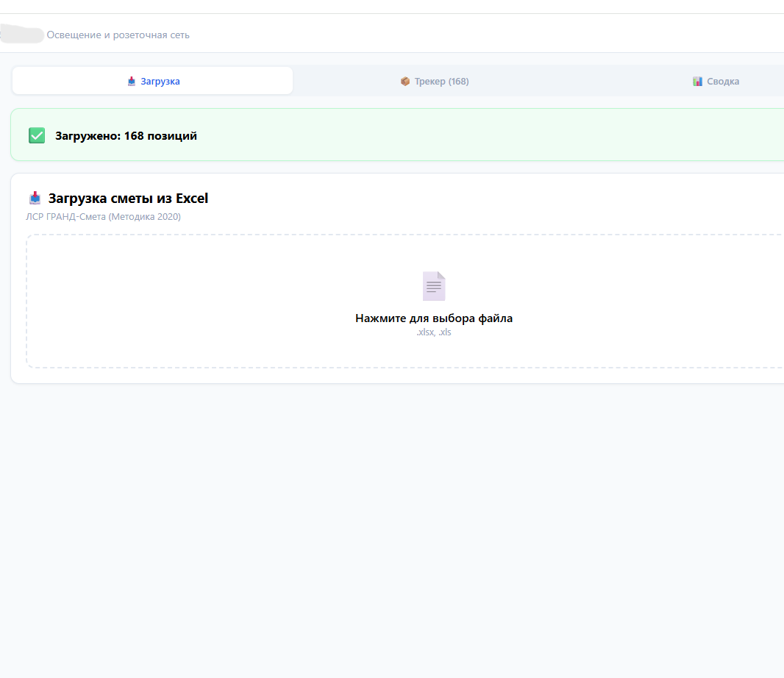Image resolution: width=784 pixels, height=678 pixels.
Task: Click the '.xlsx, .xls' file format hint
Action: pyautogui.click(x=434, y=332)
